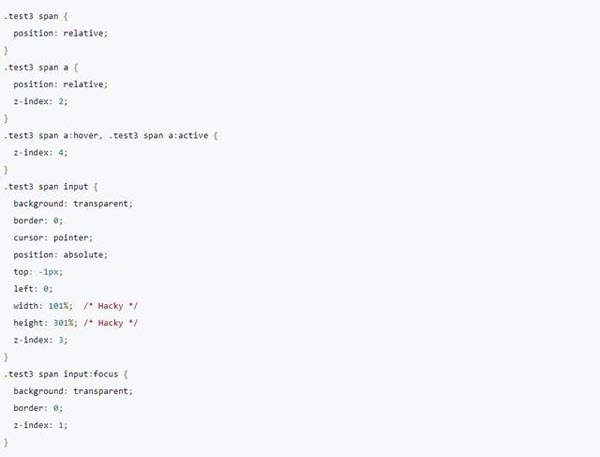Click the 'position: absolute;' declaration
600x457 pixels.
point(61,255)
